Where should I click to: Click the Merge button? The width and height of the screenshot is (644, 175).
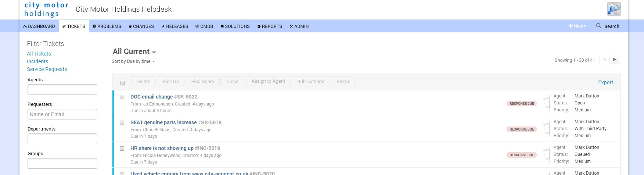point(343,81)
